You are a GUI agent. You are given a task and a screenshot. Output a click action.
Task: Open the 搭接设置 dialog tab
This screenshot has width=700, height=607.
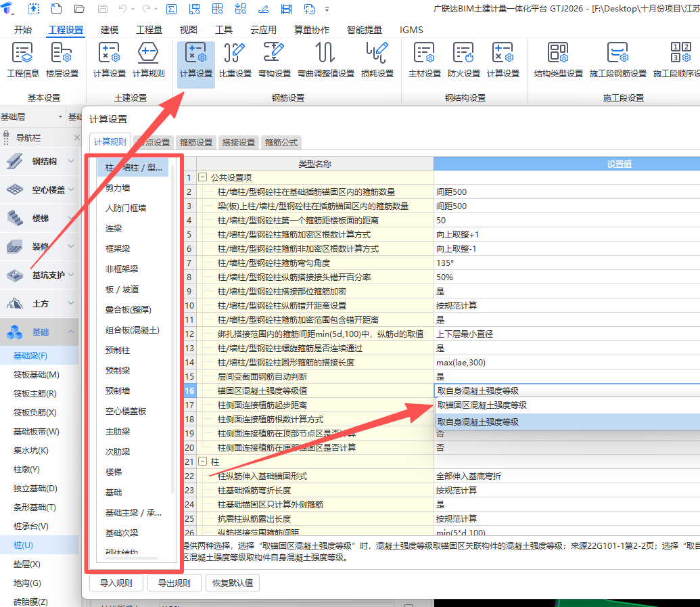pos(239,143)
